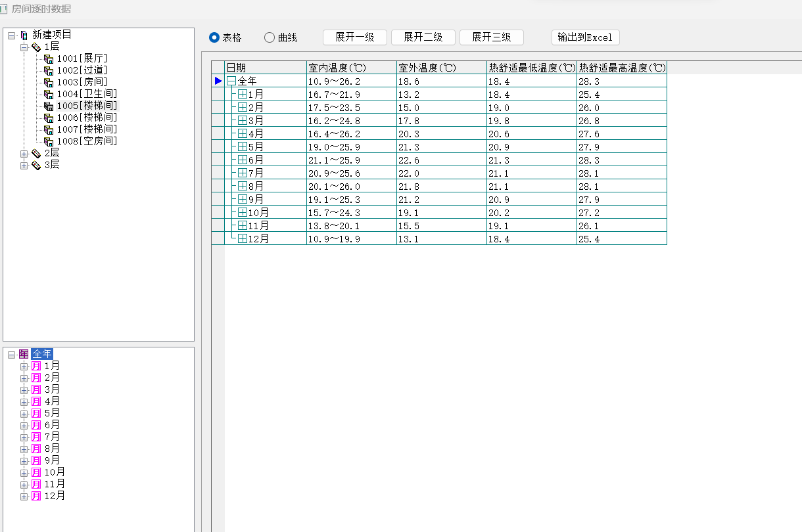This screenshot has width=802, height=532.
Task: Click the 输出到Excel button
Action: [585, 37]
